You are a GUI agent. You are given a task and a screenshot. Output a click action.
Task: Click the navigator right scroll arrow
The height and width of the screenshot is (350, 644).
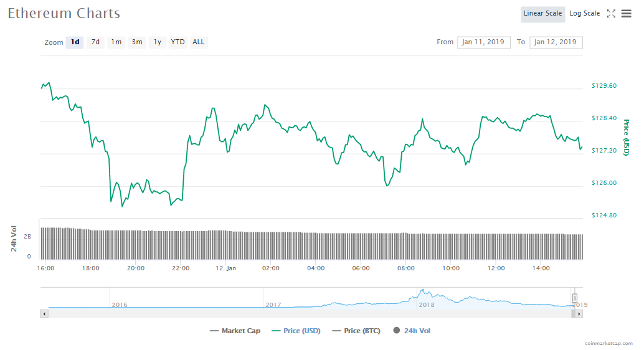[x=579, y=314]
